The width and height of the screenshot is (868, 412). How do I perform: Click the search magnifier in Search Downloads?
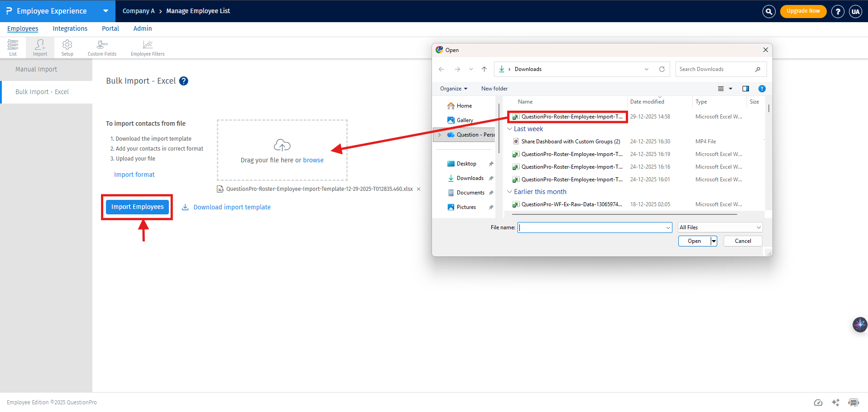click(x=758, y=69)
